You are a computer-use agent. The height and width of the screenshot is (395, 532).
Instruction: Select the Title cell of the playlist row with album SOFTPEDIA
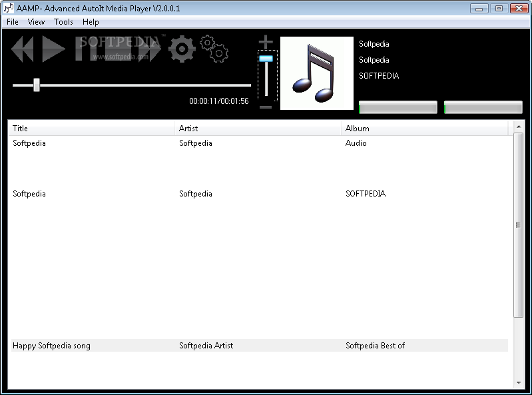[29, 194]
